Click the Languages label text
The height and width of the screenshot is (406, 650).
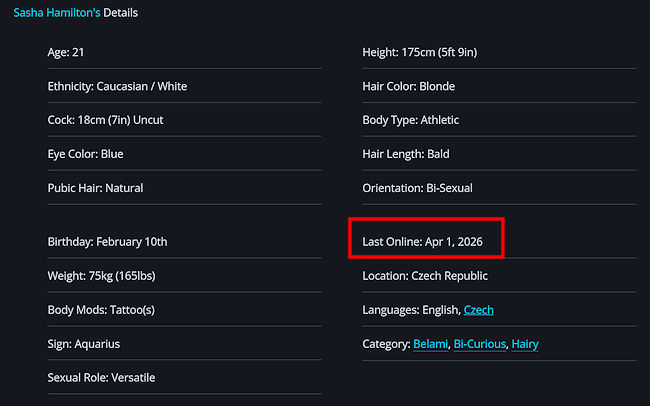pos(390,310)
